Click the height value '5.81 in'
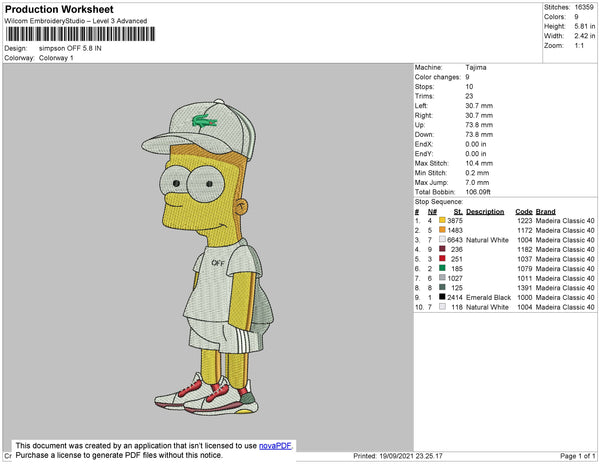Image resolution: width=600 pixels, height=464 pixels. [585, 26]
